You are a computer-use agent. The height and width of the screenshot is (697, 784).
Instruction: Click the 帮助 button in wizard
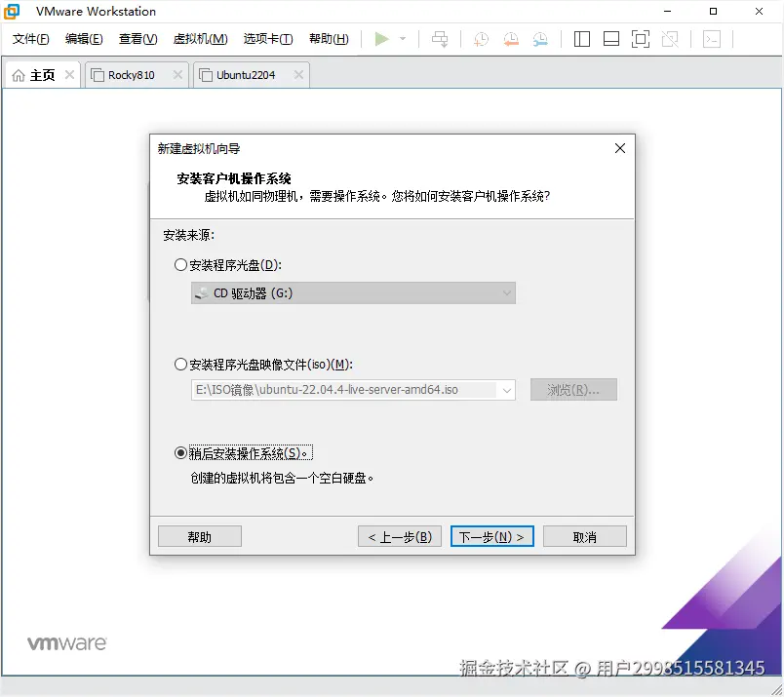click(200, 536)
